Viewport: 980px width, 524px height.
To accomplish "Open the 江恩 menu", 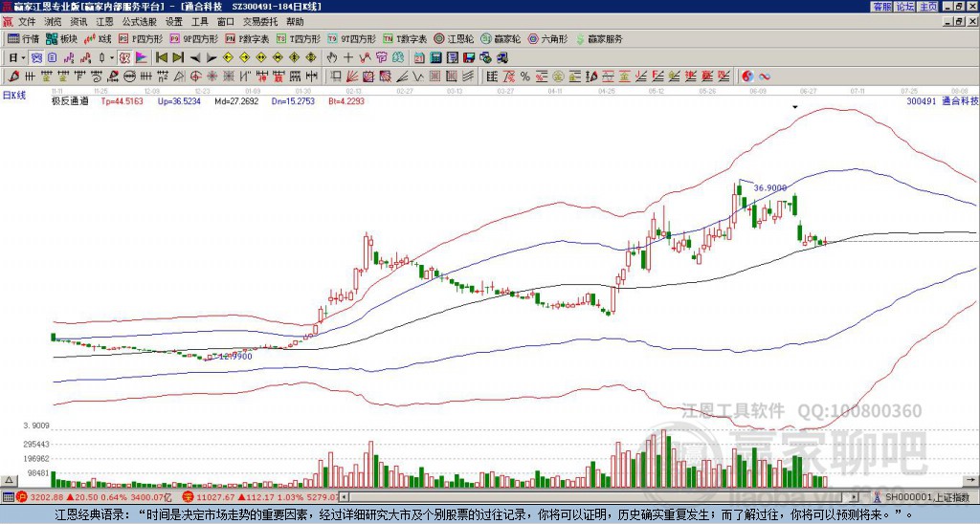I will [x=104, y=22].
